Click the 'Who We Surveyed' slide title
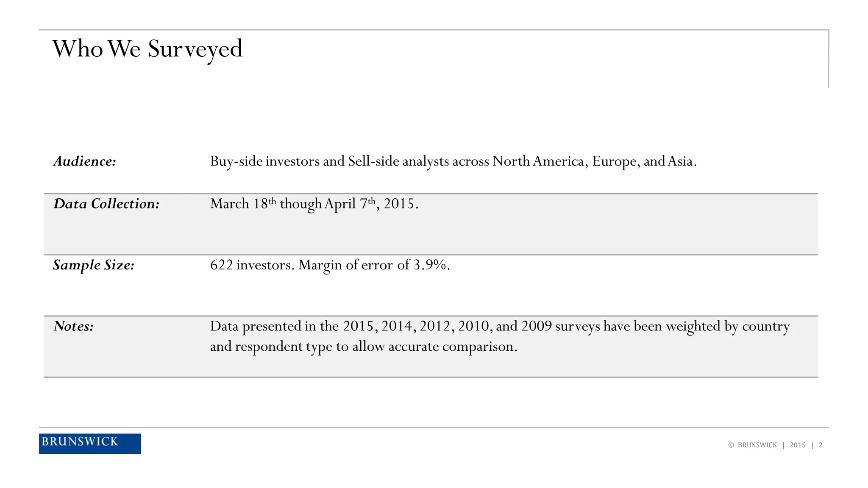The image size is (868, 488). point(147,49)
